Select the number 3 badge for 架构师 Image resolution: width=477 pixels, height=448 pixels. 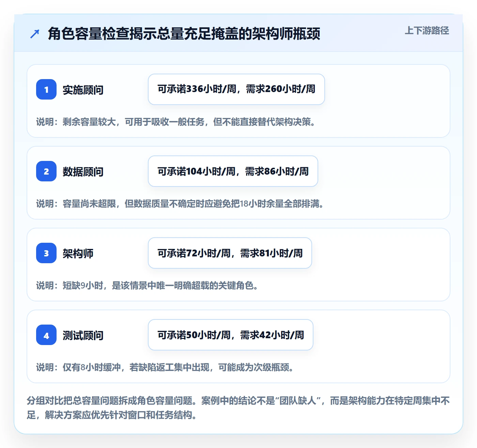pyautogui.click(x=46, y=253)
